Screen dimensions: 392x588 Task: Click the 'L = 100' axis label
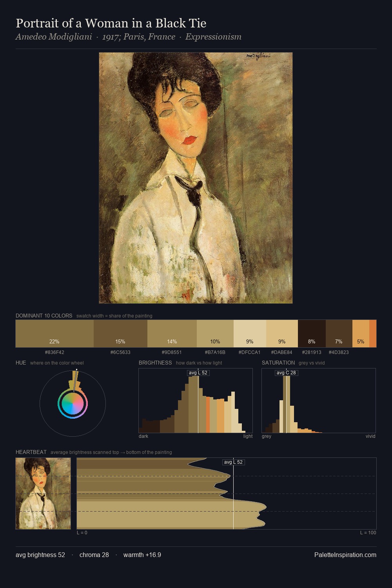368,533
